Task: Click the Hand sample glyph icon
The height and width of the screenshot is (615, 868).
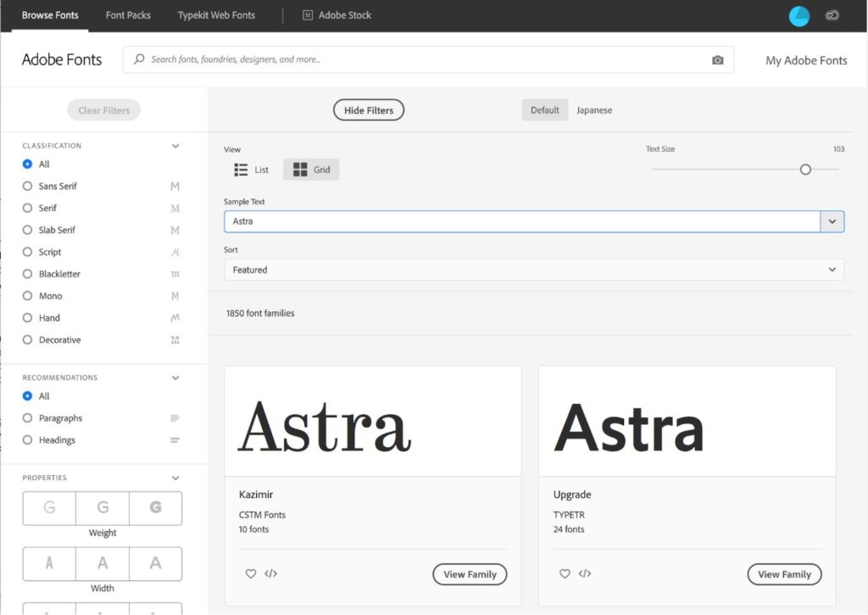Action: pyautogui.click(x=175, y=318)
